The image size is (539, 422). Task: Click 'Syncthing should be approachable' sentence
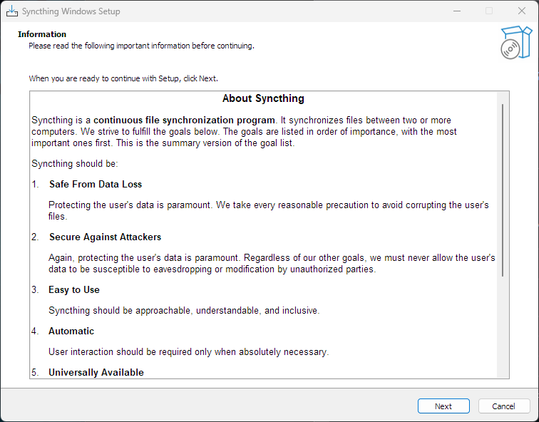pyautogui.click(x=184, y=311)
